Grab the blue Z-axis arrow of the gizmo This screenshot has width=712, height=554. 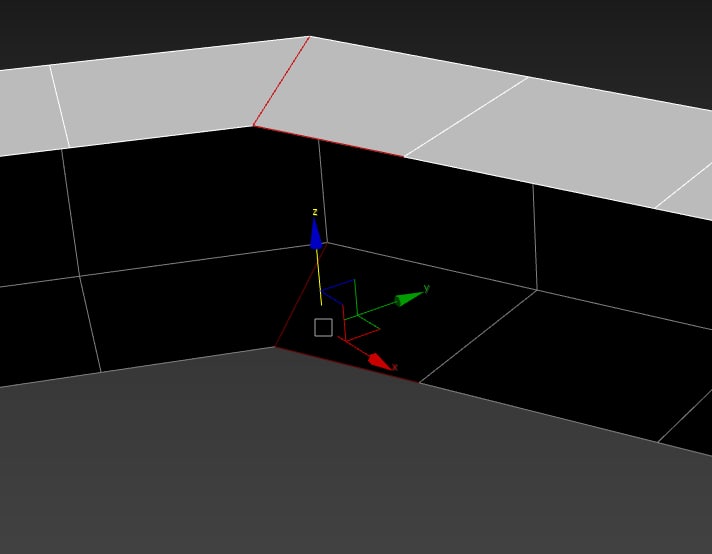click(315, 233)
